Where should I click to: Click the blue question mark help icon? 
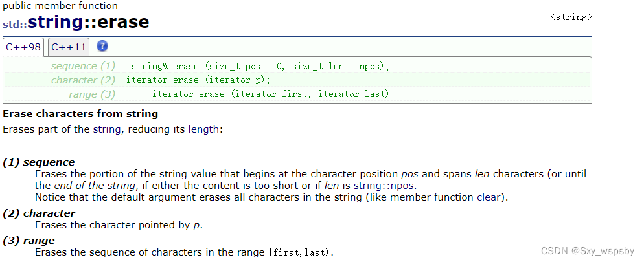coord(102,47)
